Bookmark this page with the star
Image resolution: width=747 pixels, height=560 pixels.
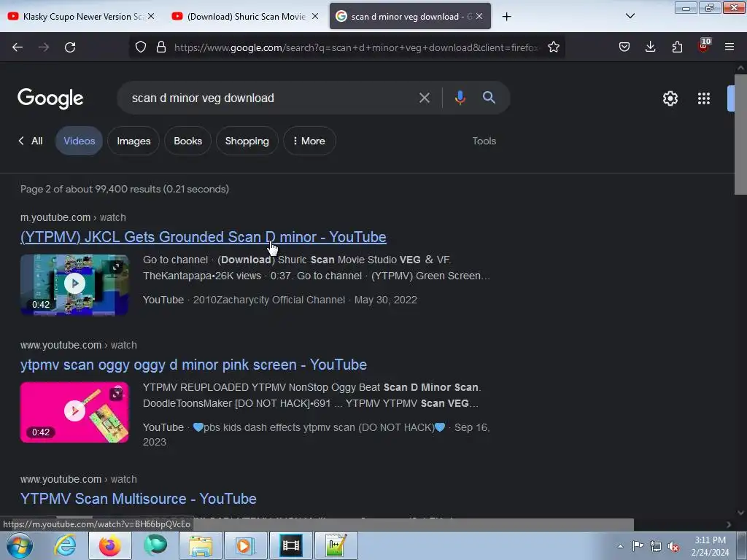pos(553,47)
